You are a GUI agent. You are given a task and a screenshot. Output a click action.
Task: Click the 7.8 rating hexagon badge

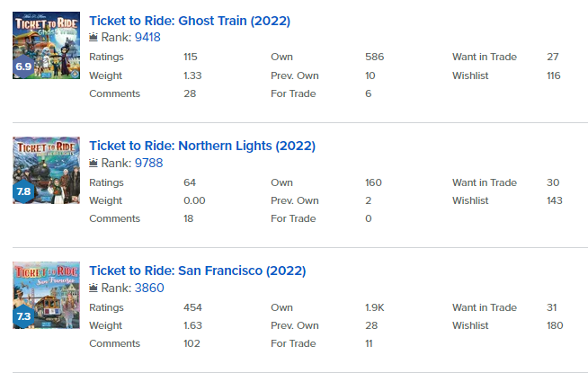tap(23, 191)
